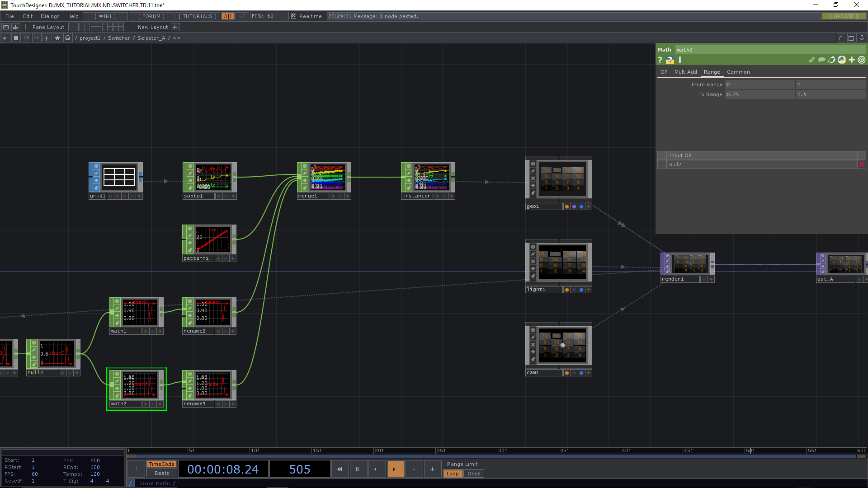Open the Edit menu
This screenshot has height=488, width=868.
pyautogui.click(x=28, y=16)
